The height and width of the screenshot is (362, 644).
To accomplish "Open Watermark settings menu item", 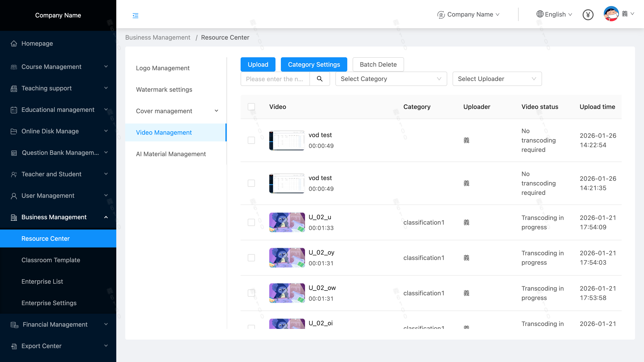I will point(164,89).
